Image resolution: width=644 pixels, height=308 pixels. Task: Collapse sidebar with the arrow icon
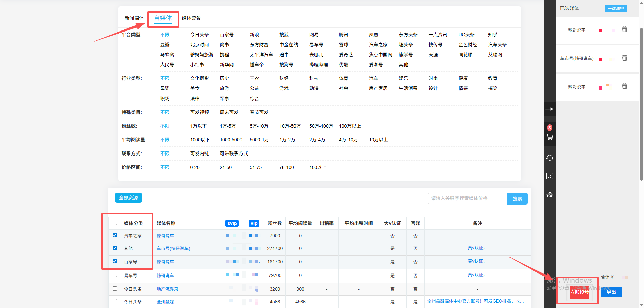pyautogui.click(x=549, y=109)
